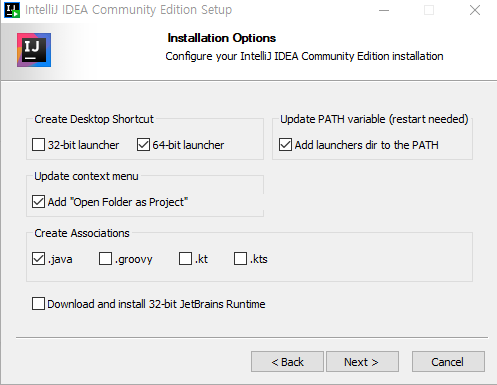Image resolution: width=497 pixels, height=385 pixels.
Task: Click the IntelliJ IDEA logo in header
Action: pyautogui.click(x=34, y=50)
